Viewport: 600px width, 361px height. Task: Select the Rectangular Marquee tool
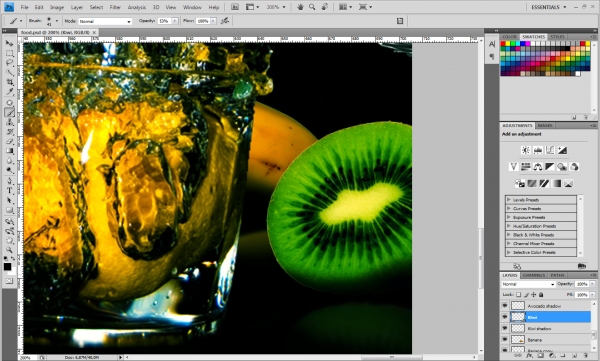pyautogui.click(x=9, y=53)
